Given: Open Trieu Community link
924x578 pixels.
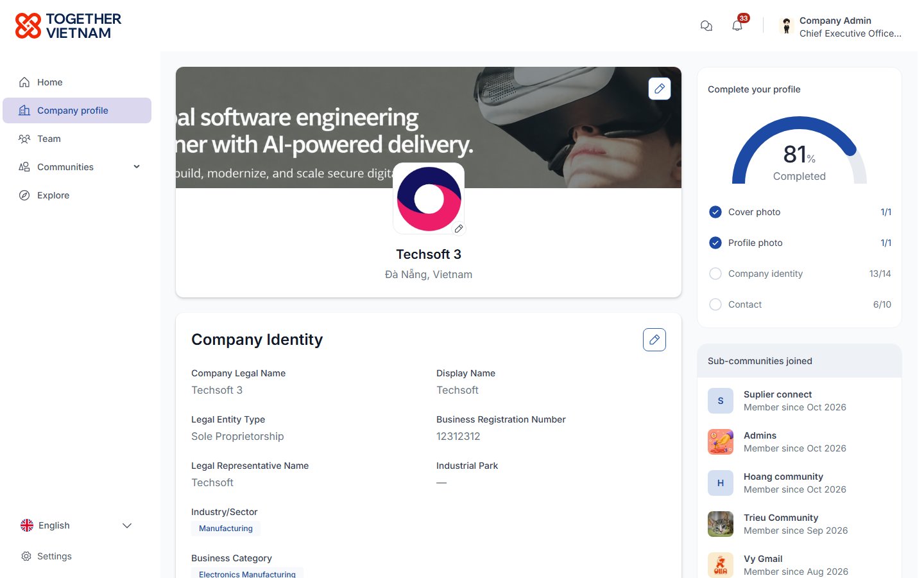Looking at the screenshot, I should tap(781, 518).
